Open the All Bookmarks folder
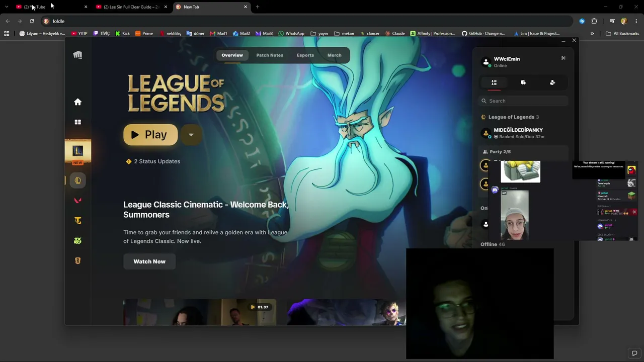 coord(622,34)
